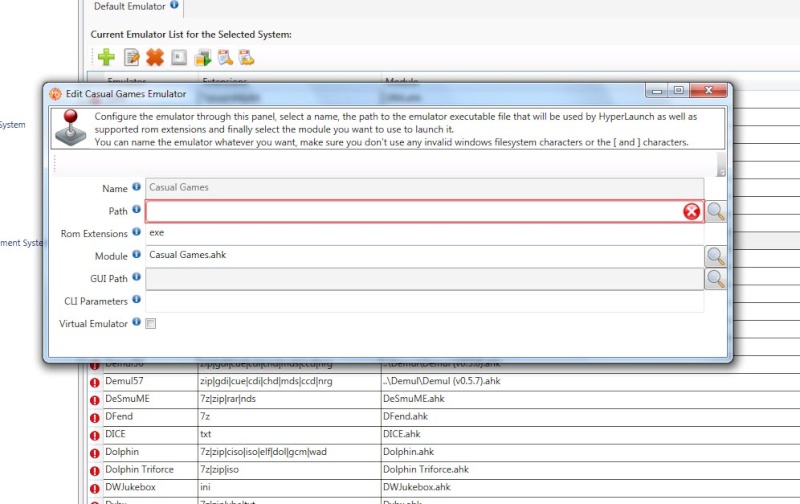Click the orange X delete emulator icon
Image resolution: width=800 pixels, height=504 pixels.
tap(155, 57)
